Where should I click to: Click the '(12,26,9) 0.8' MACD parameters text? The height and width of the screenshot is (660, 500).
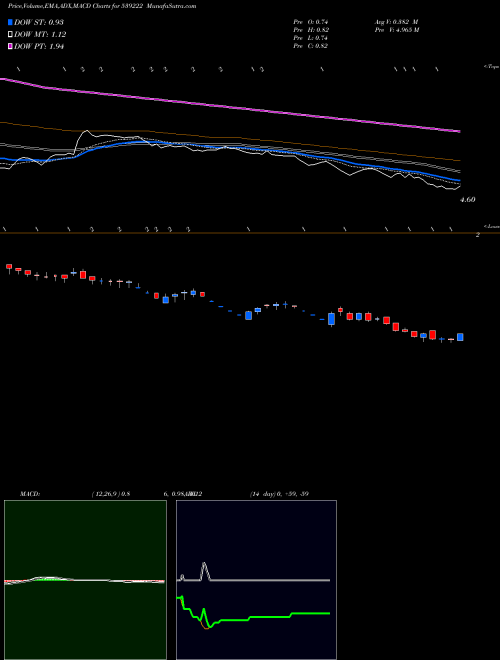tap(111, 494)
